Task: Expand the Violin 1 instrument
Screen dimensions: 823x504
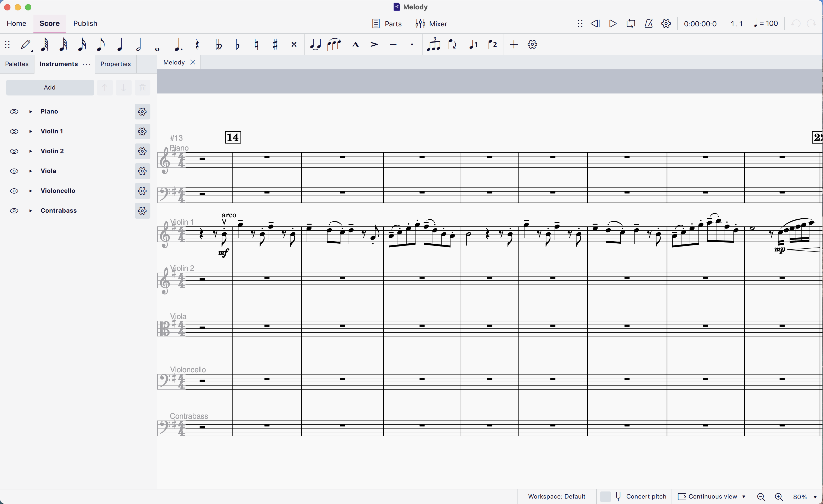Action: [x=31, y=131]
